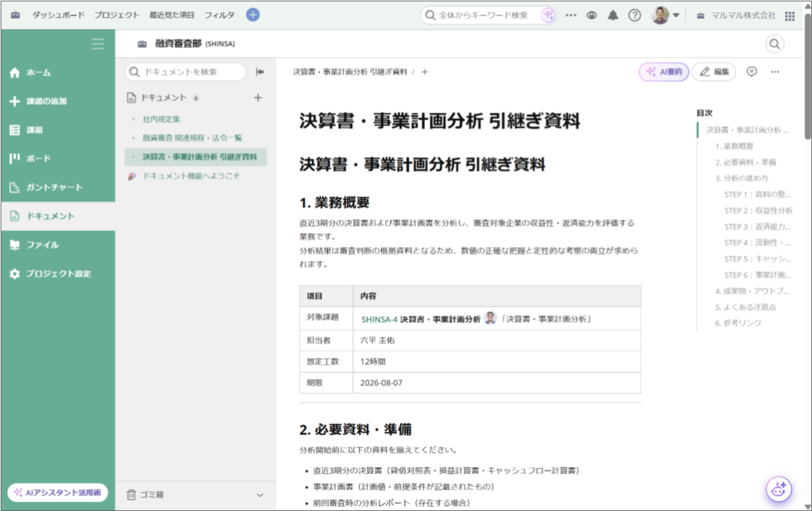Click SHINSA-4 issue link
The width and height of the screenshot is (812, 511).
[380, 319]
